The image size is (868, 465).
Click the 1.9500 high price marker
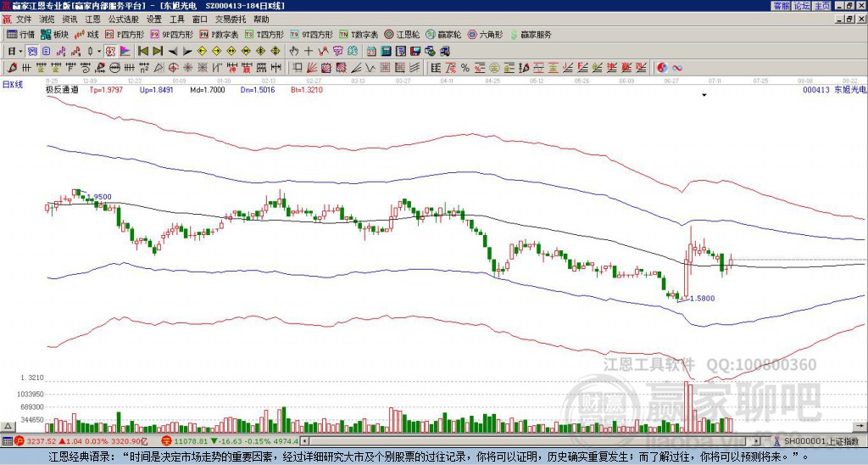[99, 197]
